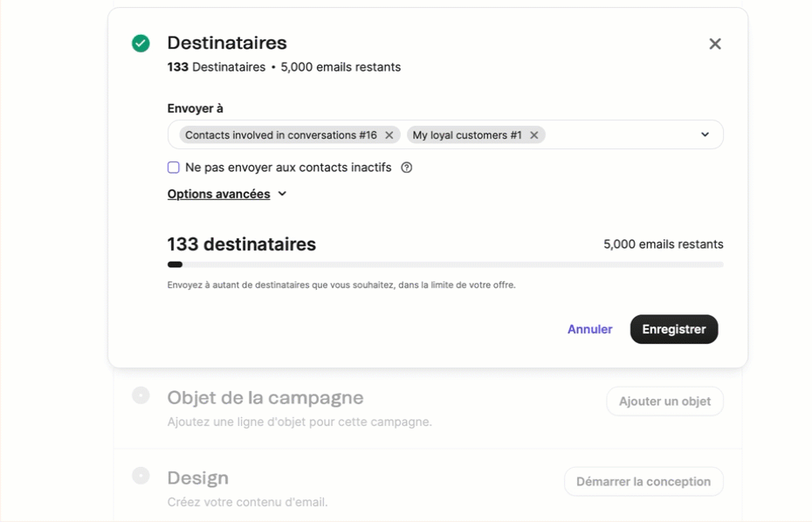This screenshot has width=812, height=522.
Task: Collapse the advanced options chevron
Action: click(280, 194)
